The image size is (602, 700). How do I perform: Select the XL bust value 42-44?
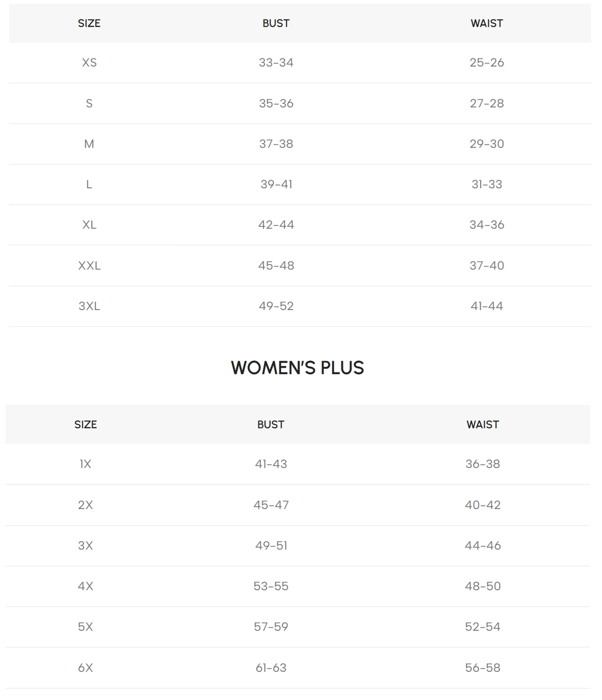pos(276,225)
